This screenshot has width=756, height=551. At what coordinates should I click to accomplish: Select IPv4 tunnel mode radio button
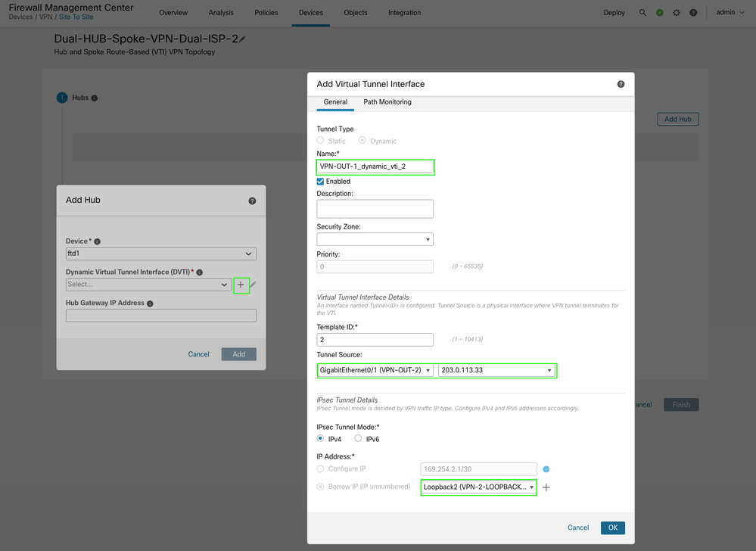coord(321,438)
